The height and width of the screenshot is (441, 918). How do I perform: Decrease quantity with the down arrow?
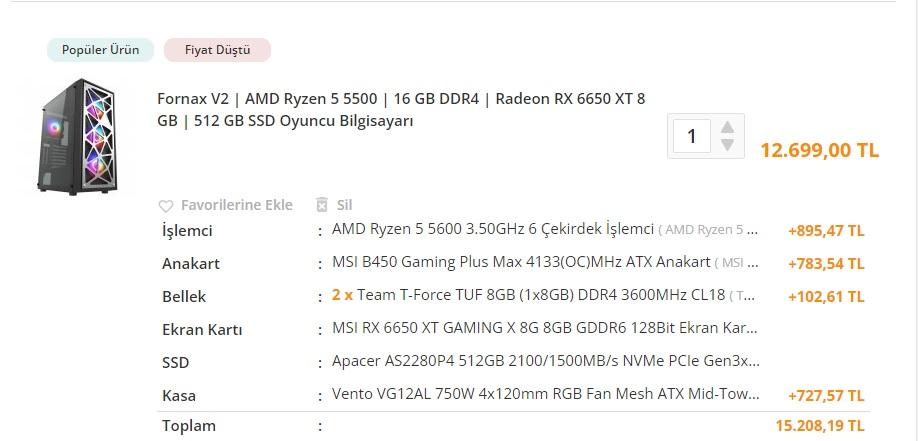coord(727,145)
